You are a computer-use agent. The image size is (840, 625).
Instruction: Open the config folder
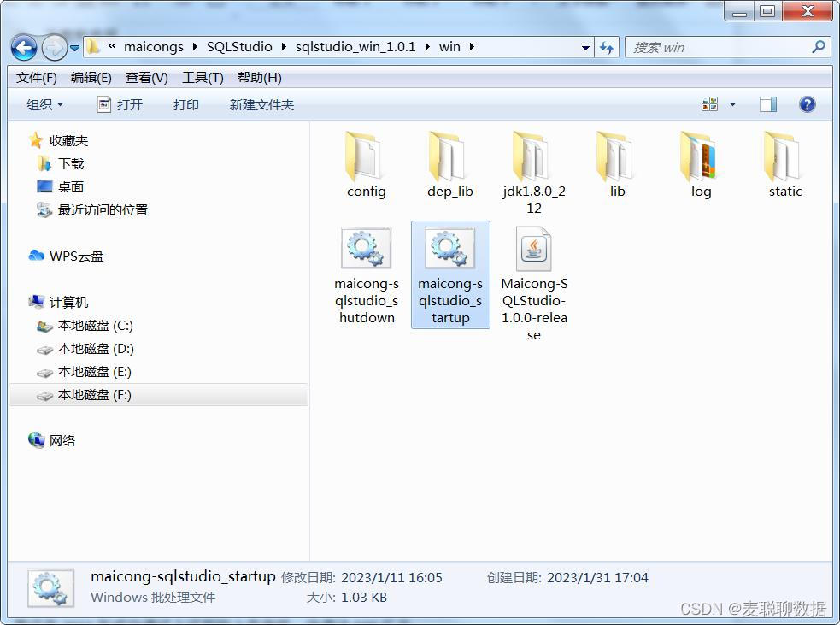click(x=367, y=164)
